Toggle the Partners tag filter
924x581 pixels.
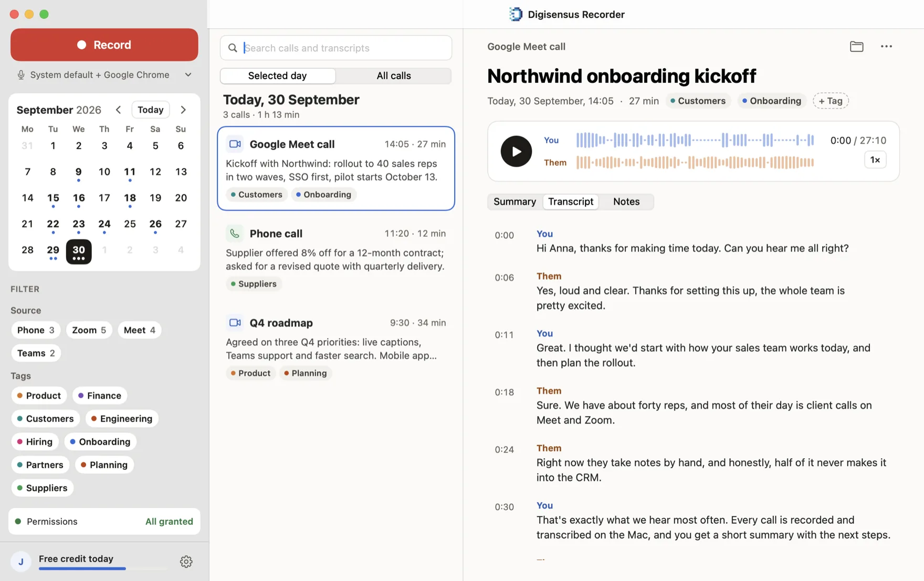(40, 465)
